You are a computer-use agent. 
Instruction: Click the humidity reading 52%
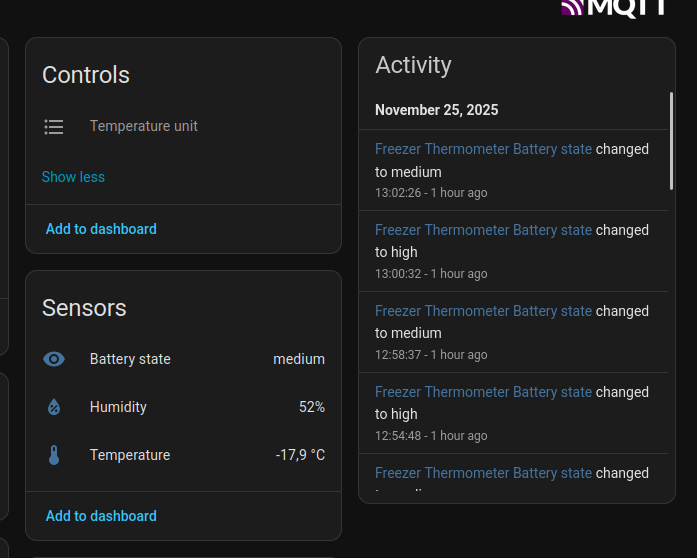[312, 407]
